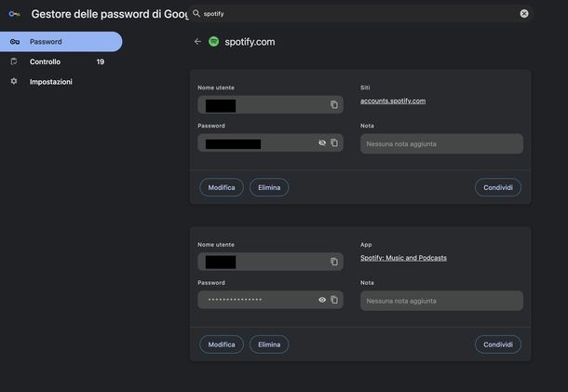Copy password for Spotify app entry

coord(334,300)
